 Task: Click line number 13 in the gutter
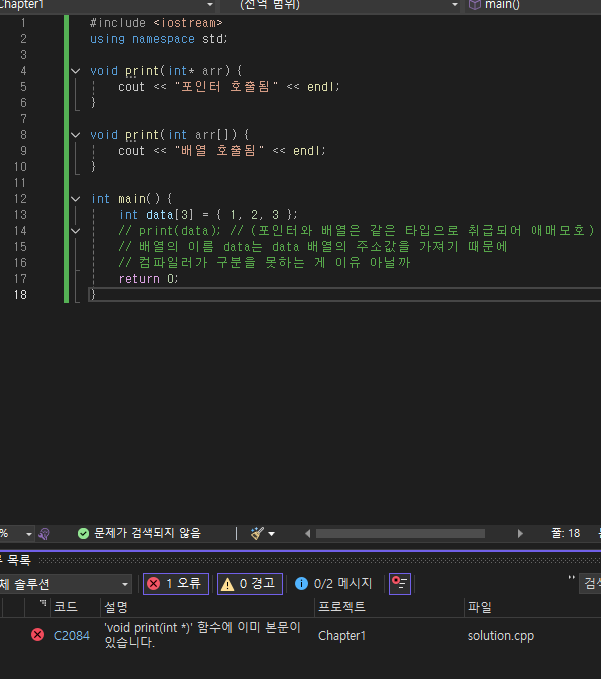pyautogui.click(x=20, y=215)
